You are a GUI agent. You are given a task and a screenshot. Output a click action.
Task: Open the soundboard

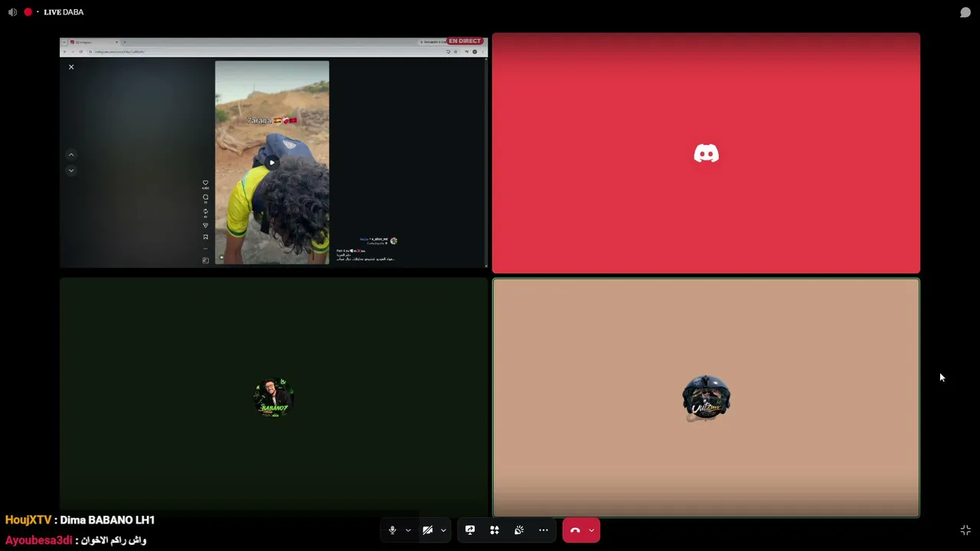519,530
